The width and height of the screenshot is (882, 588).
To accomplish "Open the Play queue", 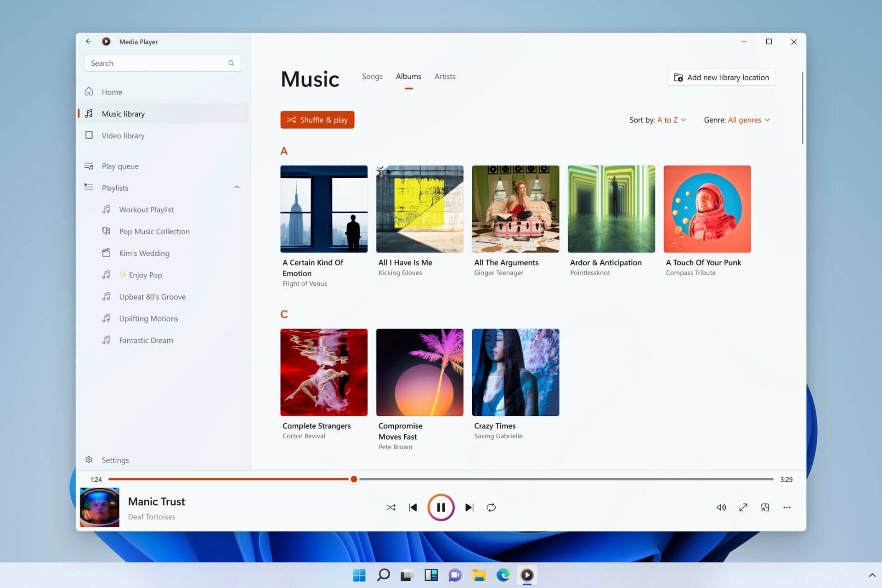I will [x=120, y=166].
